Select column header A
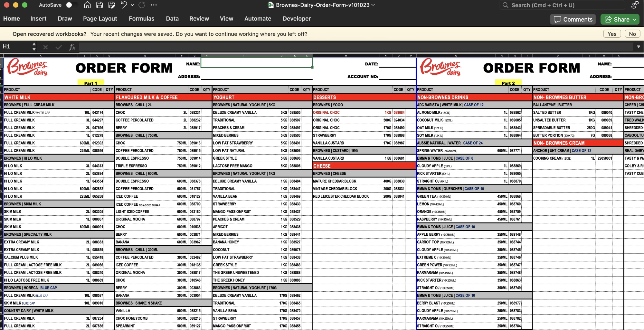 [x=41, y=55]
